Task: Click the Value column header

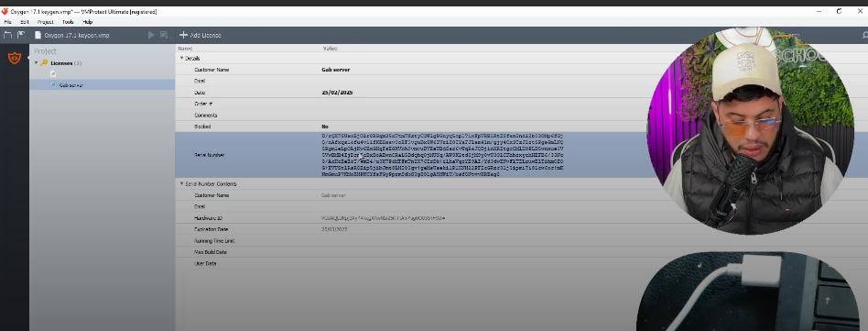Action: tap(330, 49)
